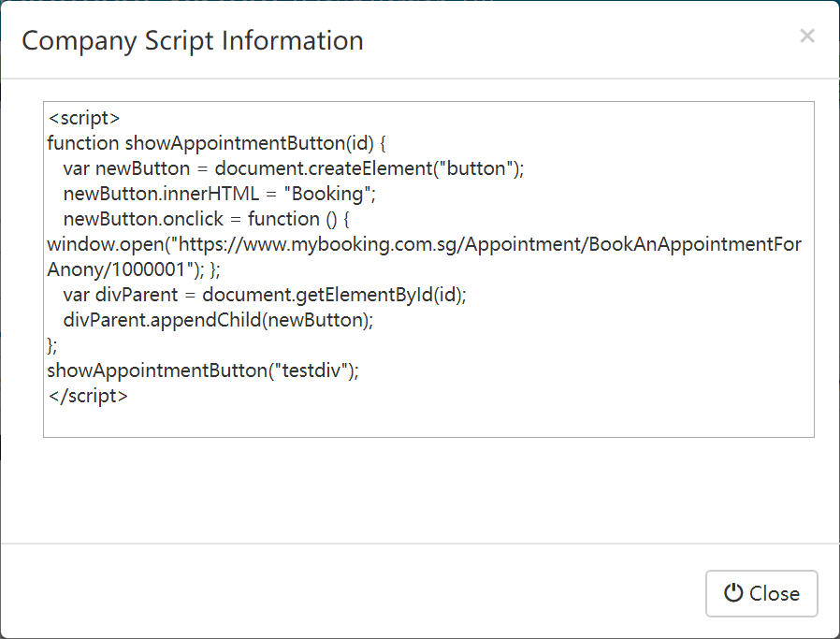Viewport: 840px width, 639px height.
Task: Click the opening <script> tag line
Action: 84,118
